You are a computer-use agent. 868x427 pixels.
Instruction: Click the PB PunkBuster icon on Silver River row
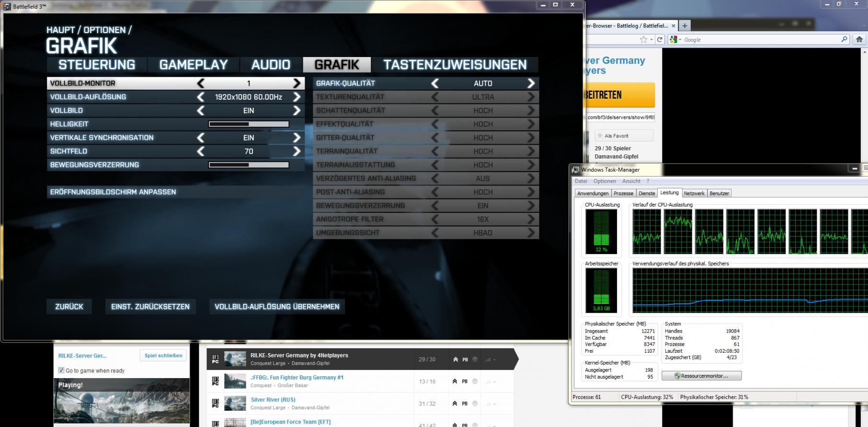point(465,404)
